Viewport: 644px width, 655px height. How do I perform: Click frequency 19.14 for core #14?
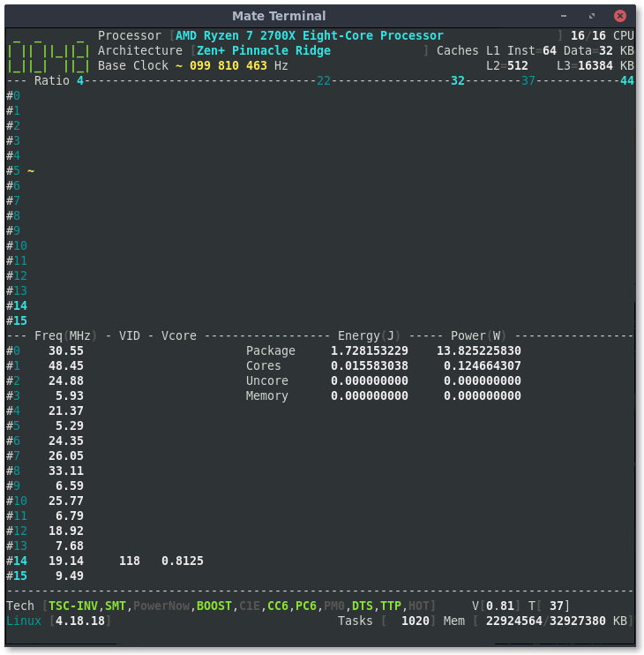pyautogui.click(x=66, y=561)
